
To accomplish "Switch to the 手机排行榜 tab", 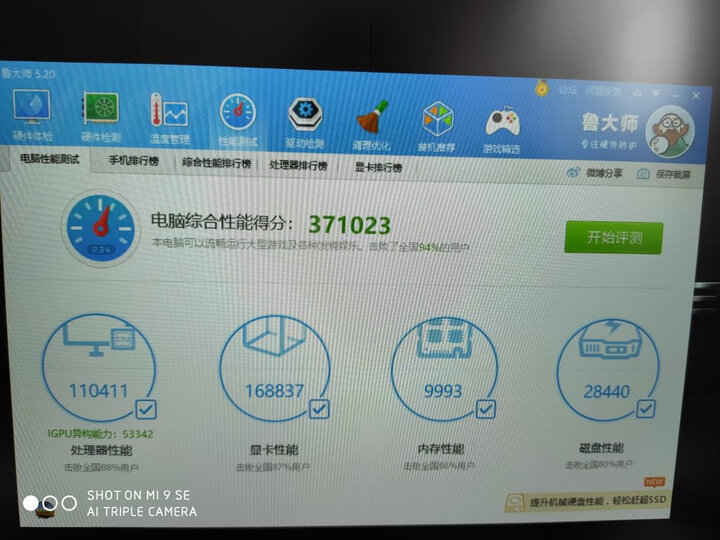I will tap(134, 161).
